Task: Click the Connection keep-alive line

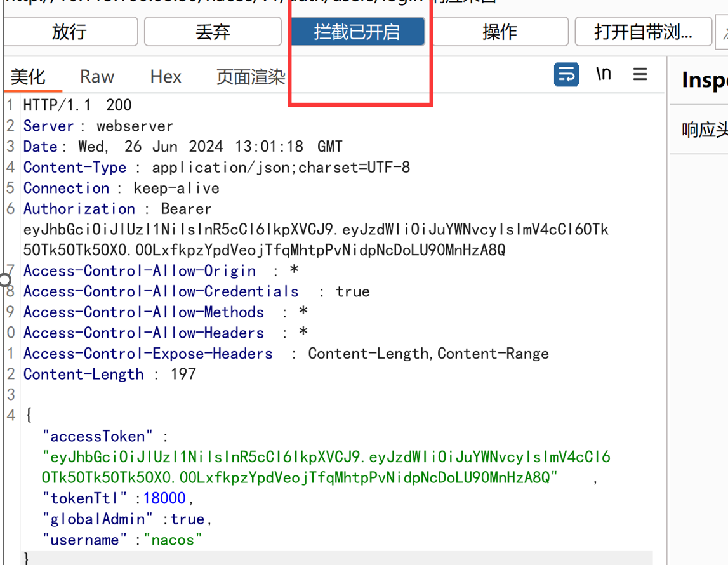Action: click(121, 188)
